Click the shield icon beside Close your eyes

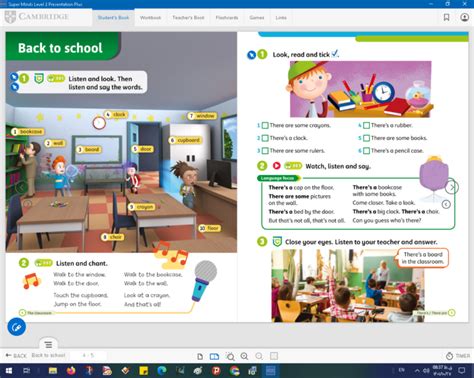pos(277,241)
